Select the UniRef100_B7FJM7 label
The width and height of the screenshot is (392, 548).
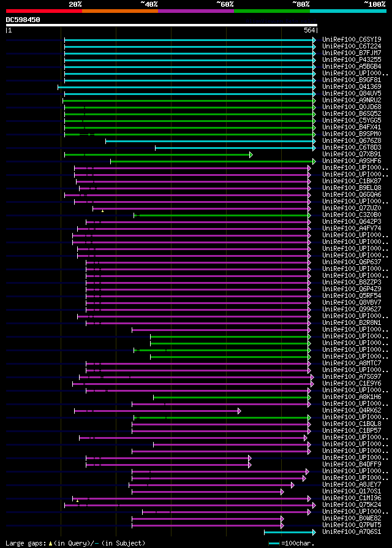point(352,53)
